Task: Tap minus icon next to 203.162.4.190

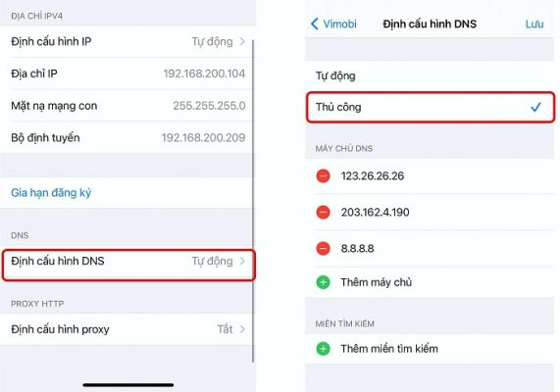Action: [323, 212]
